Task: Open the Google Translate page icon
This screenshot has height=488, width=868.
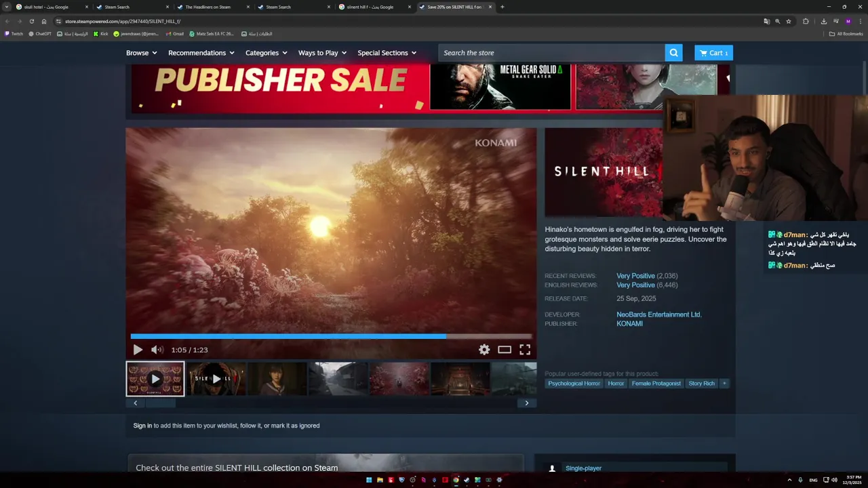Action: (x=766, y=21)
